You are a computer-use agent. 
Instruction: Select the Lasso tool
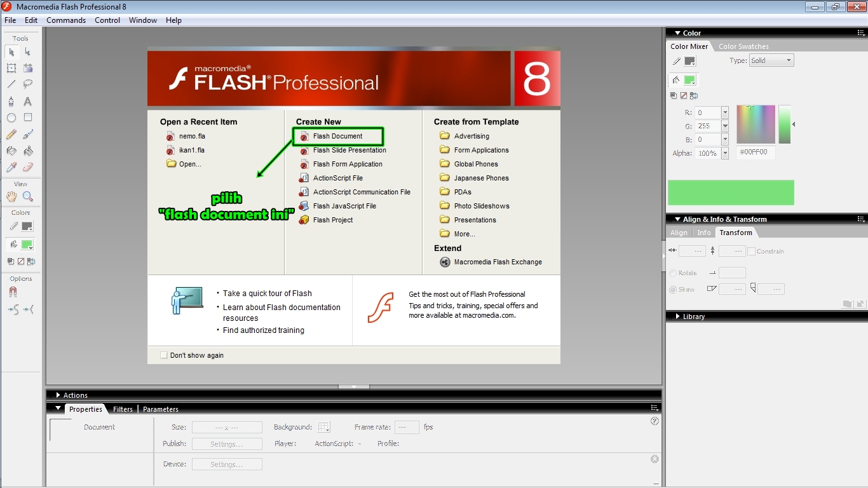pyautogui.click(x=28, y=84)
